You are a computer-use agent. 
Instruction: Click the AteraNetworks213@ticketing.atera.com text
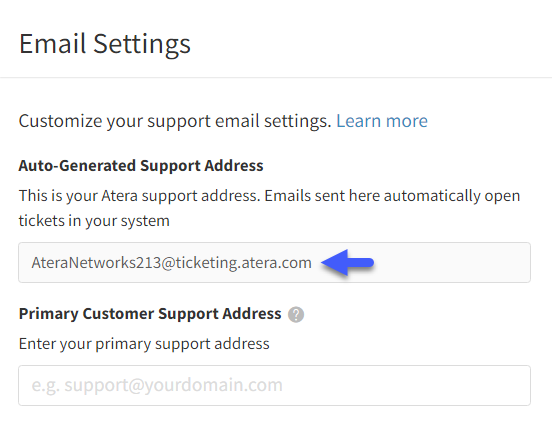pos(171,263)
